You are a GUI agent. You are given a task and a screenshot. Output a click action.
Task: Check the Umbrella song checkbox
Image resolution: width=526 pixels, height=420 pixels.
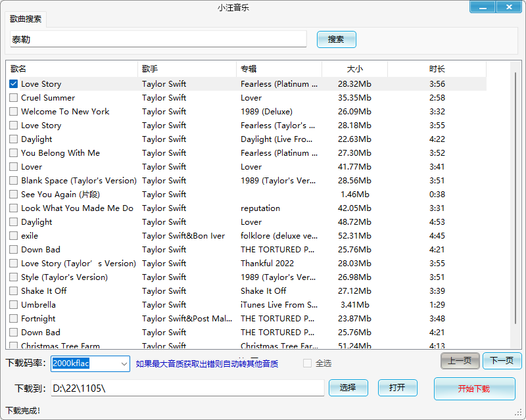[13, 304]
